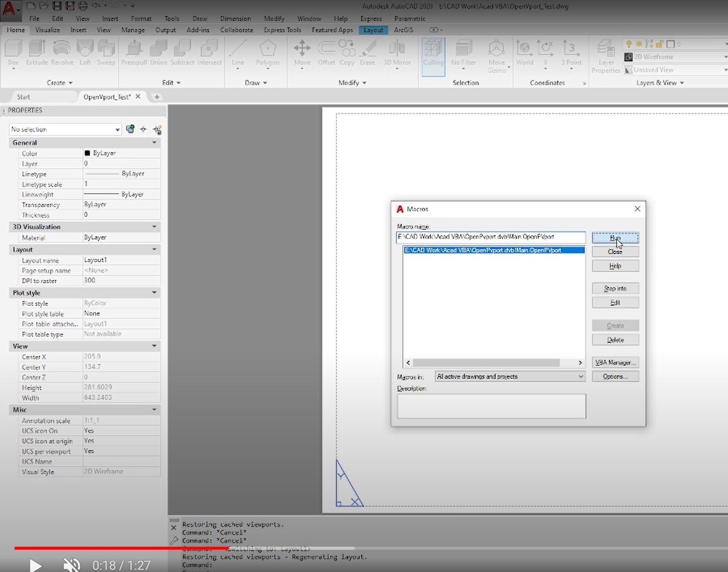Click the ByLayer color swatch in General properties
The image size is (728, 572).
[87, 153]
